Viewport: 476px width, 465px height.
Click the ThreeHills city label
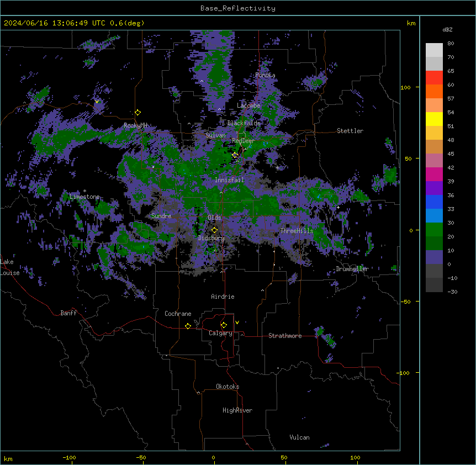[297, 231]
